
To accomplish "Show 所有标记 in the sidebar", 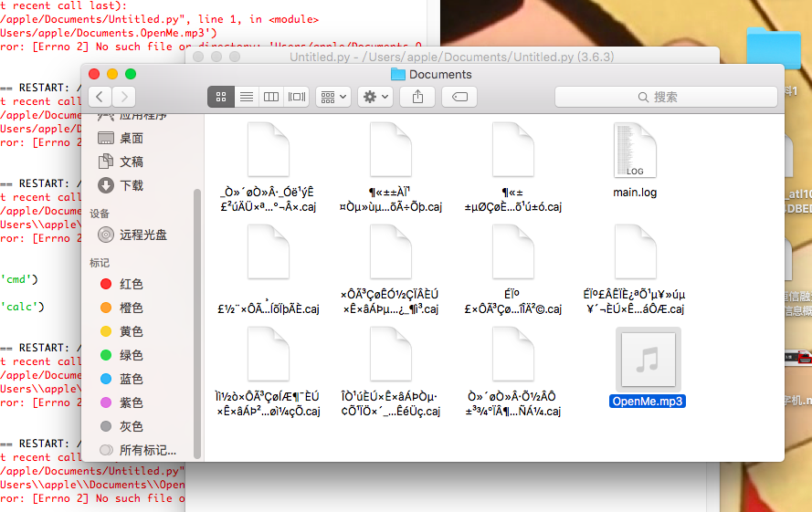I will (146, 450).
